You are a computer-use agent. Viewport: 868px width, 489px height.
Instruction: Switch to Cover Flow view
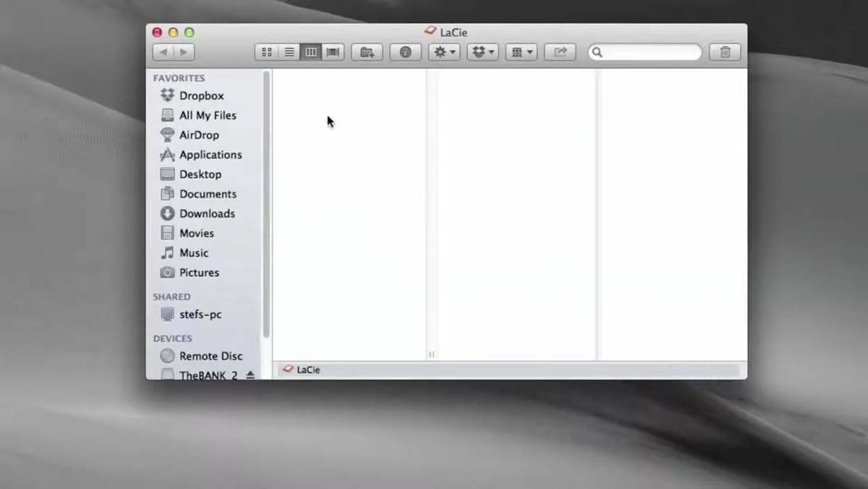[x=333, y=52]
